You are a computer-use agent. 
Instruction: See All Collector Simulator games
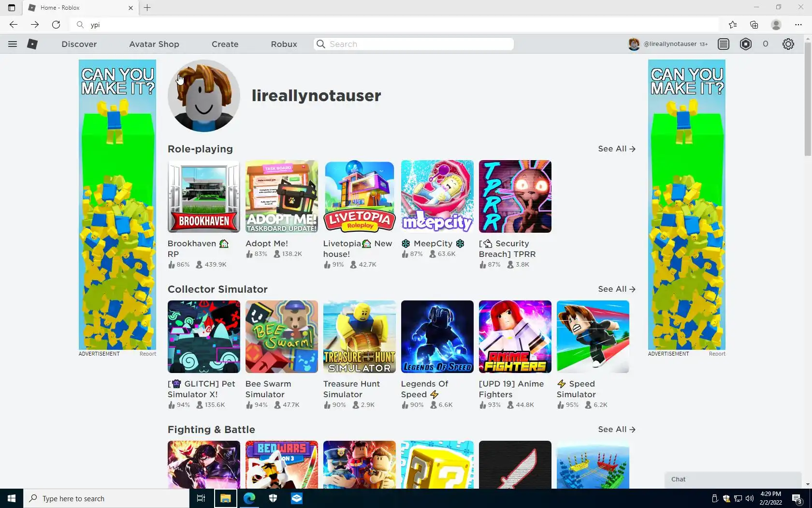(x=617, y=289)
